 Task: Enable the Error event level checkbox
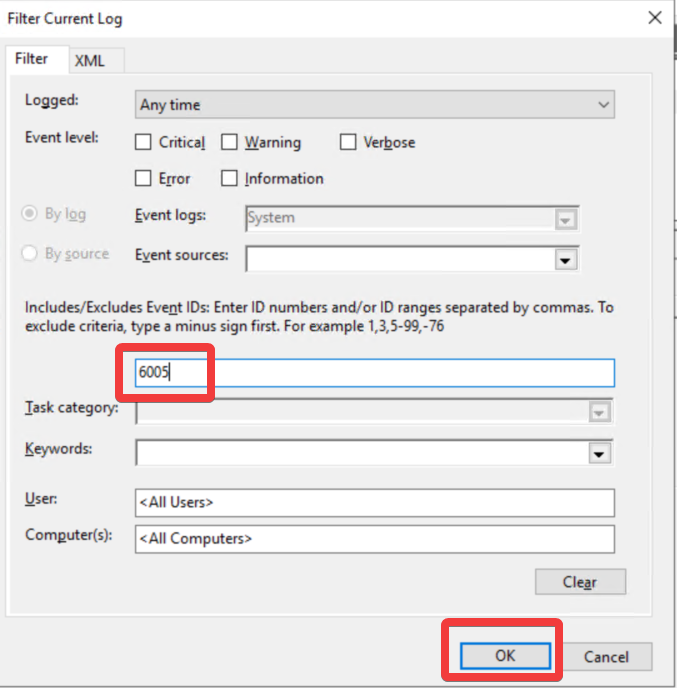(144, 179)
